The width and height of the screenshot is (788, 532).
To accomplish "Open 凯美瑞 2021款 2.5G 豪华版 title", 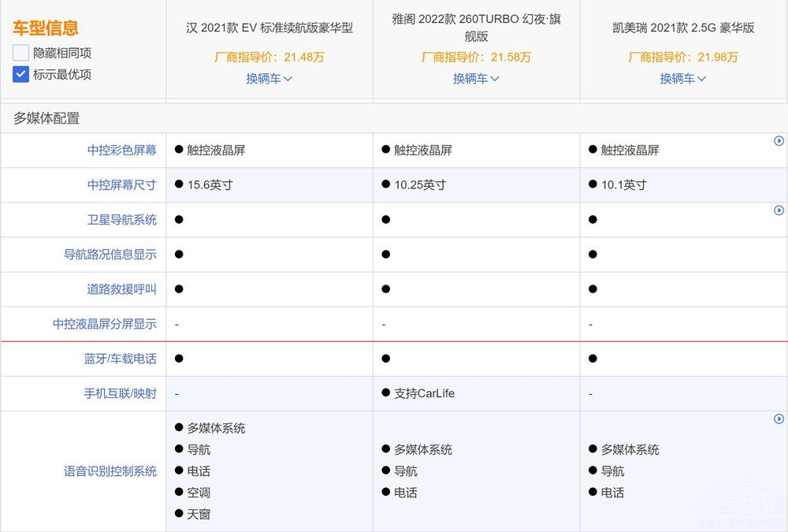I will coord(682,28).
